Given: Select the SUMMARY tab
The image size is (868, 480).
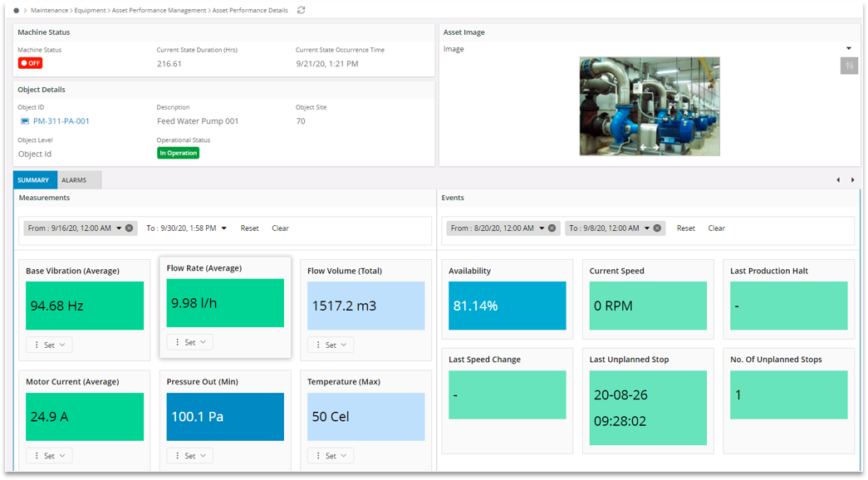Looking at the screenshot, I should (34, 179).
